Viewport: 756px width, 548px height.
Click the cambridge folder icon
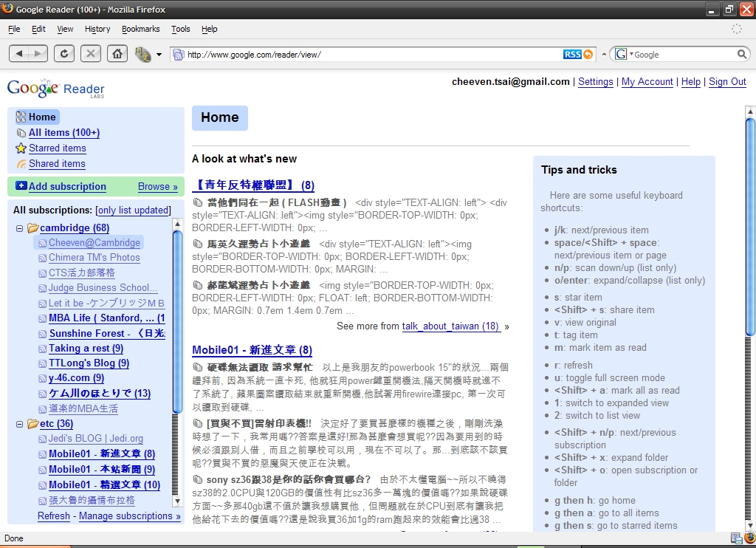tap(32, 227)
